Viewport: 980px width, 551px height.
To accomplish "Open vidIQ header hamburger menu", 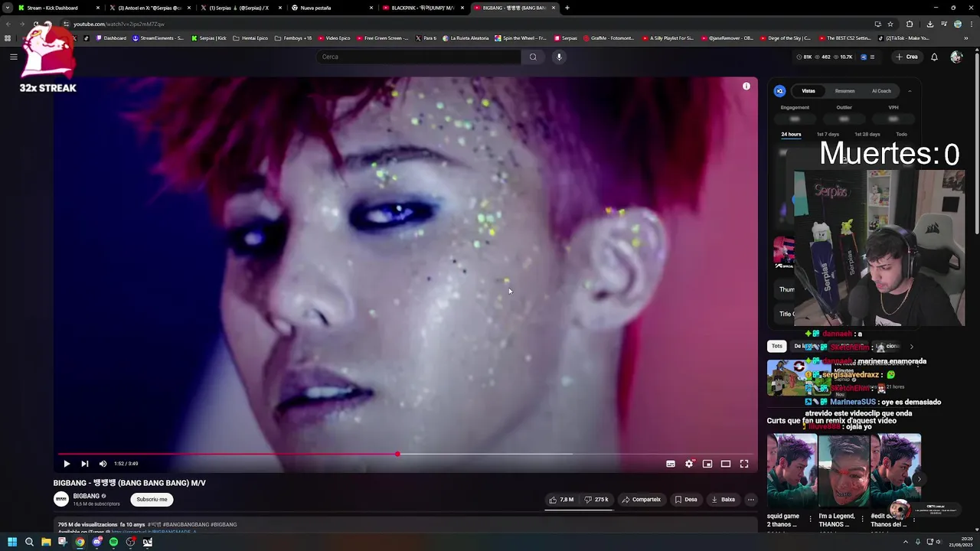I will pos(872,57).
